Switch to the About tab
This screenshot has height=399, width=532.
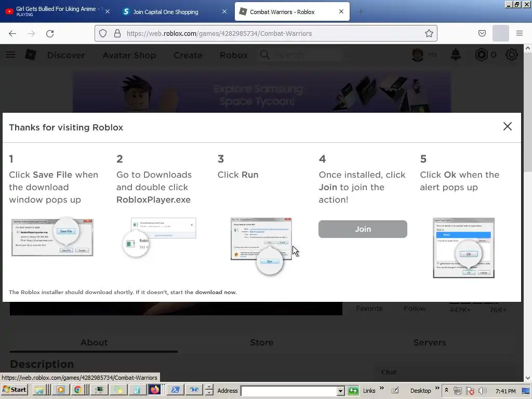94,343
